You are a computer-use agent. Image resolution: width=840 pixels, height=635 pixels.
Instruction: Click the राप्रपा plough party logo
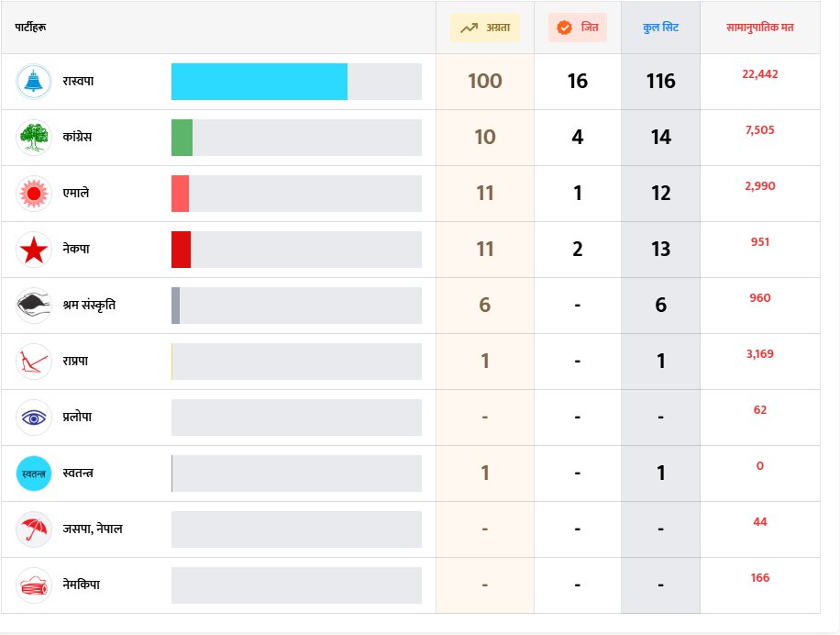34,362
